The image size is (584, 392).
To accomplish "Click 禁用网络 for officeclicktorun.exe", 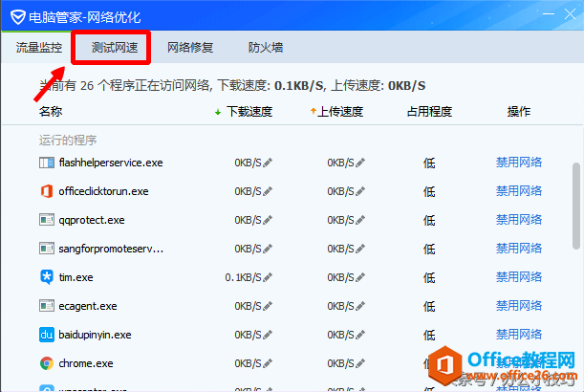I will pos(519,191).
